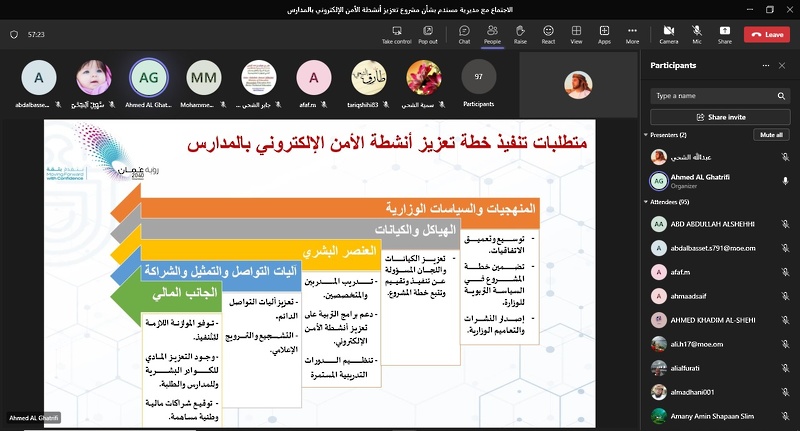Unmute the Mic in the toolbar

(697, 34)
